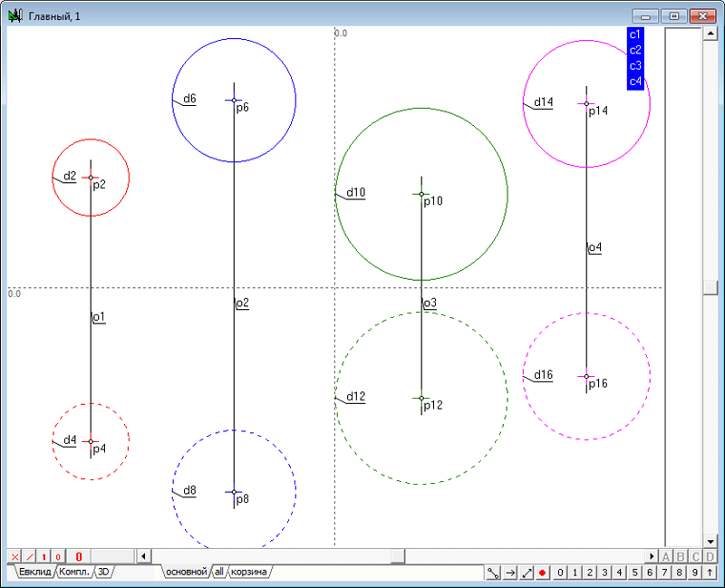
Task: Click point p2 in red circle
Action: click(x=91, y=178)
